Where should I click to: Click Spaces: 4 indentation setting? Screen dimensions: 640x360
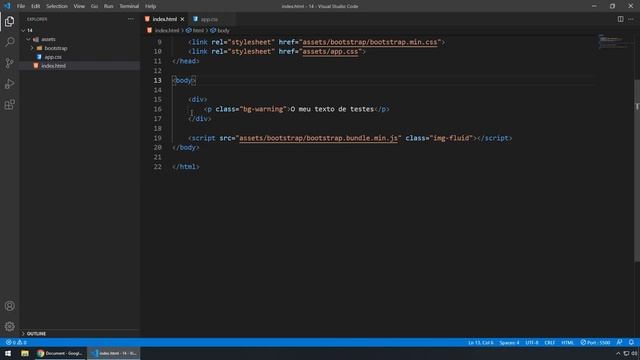[x=509, y=342]
